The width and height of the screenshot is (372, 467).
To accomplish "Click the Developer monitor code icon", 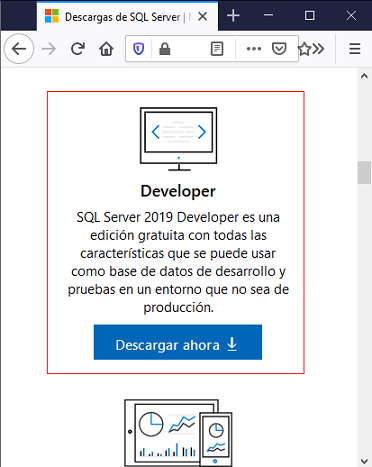I will [179, 139].
